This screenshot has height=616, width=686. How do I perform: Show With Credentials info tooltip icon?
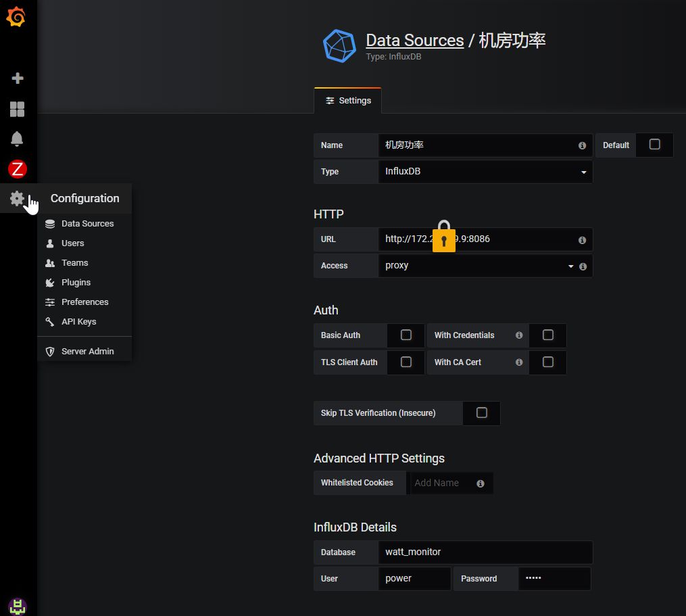(x=519, y=335)
